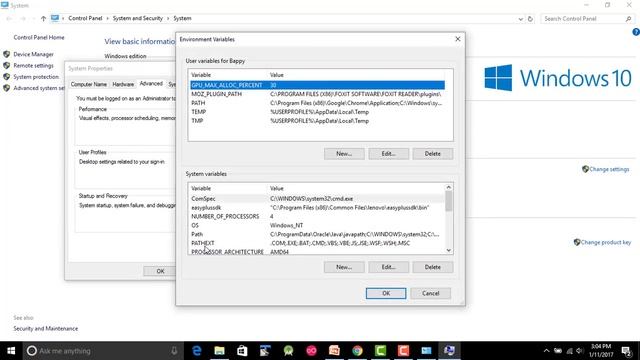Expand the address bar history dropdown
This screenshot has height=360, width=640.
point(520,19)
